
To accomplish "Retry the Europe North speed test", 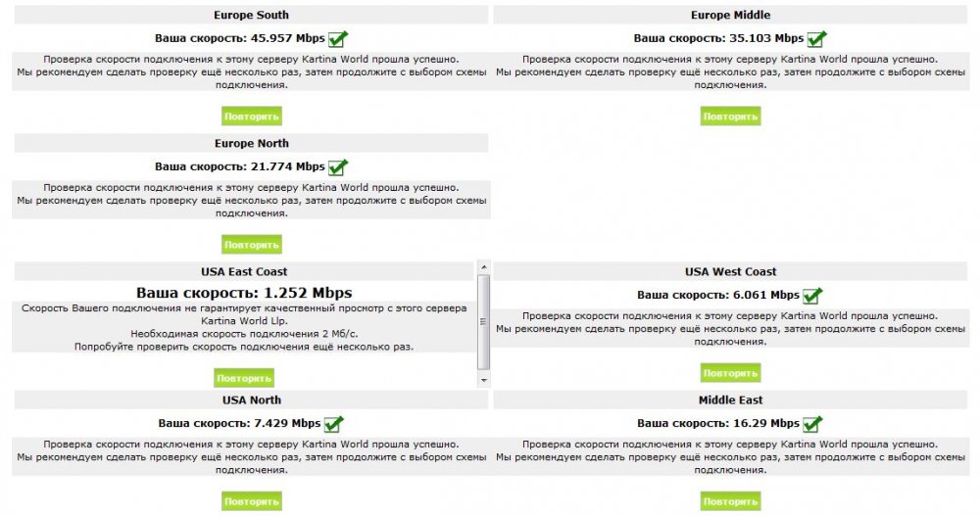I will click(252, 245).
